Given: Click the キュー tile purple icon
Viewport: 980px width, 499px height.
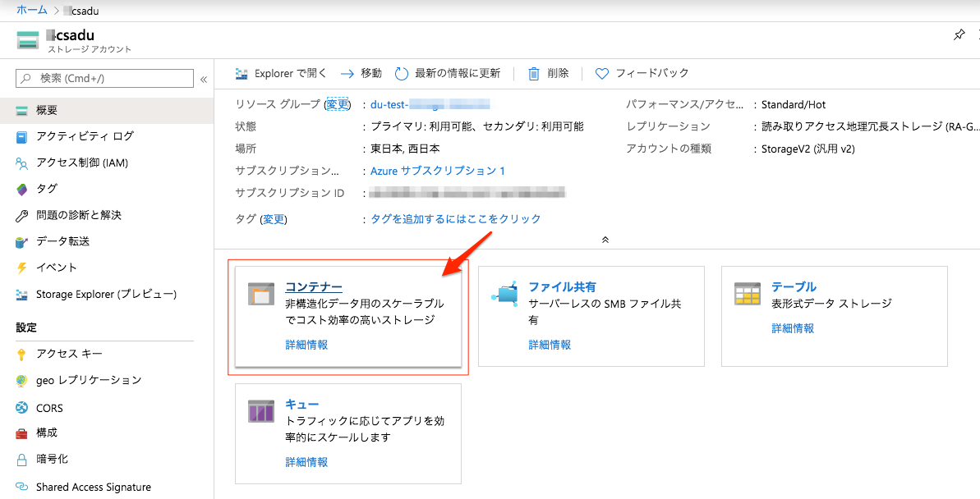Looking at the screenshot, I should [260, 411].
